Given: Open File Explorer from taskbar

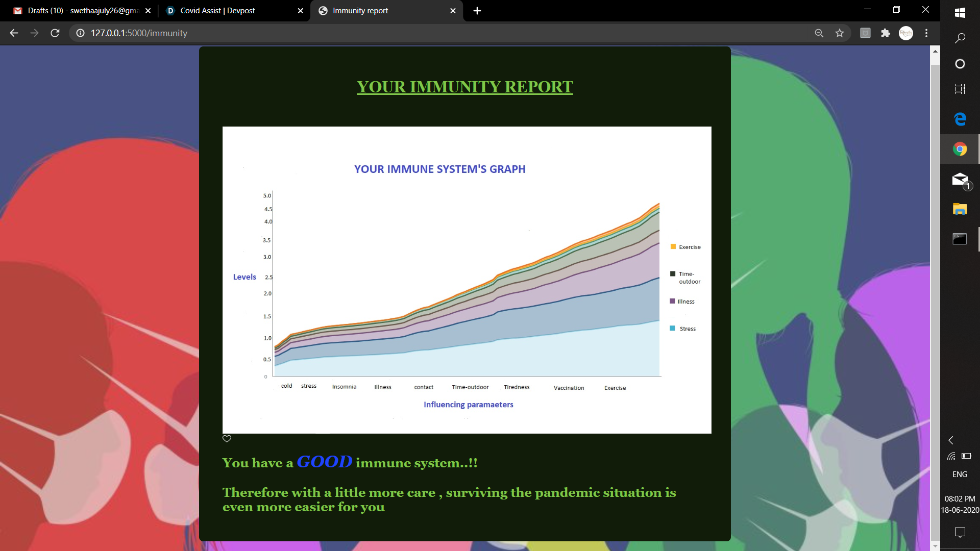Looking at the screenshot, I should (960, 209).
